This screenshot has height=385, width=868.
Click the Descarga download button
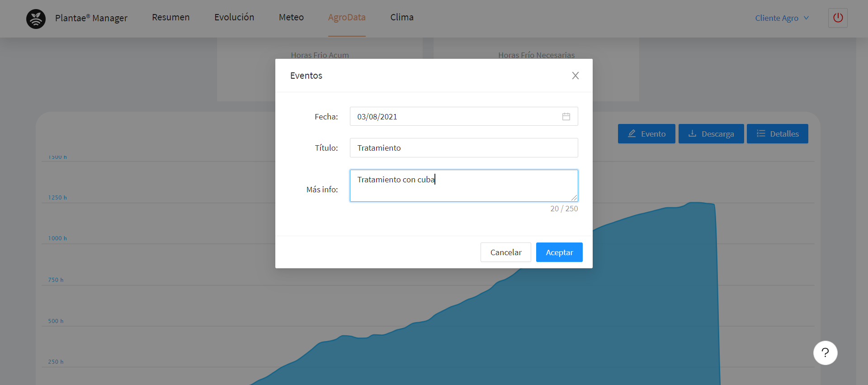[x=711, y=134]
